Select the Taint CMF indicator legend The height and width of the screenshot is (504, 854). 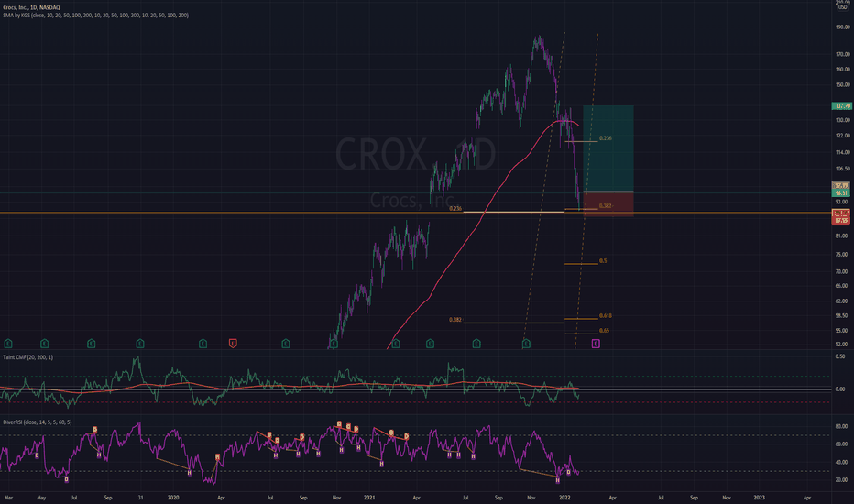28,357
